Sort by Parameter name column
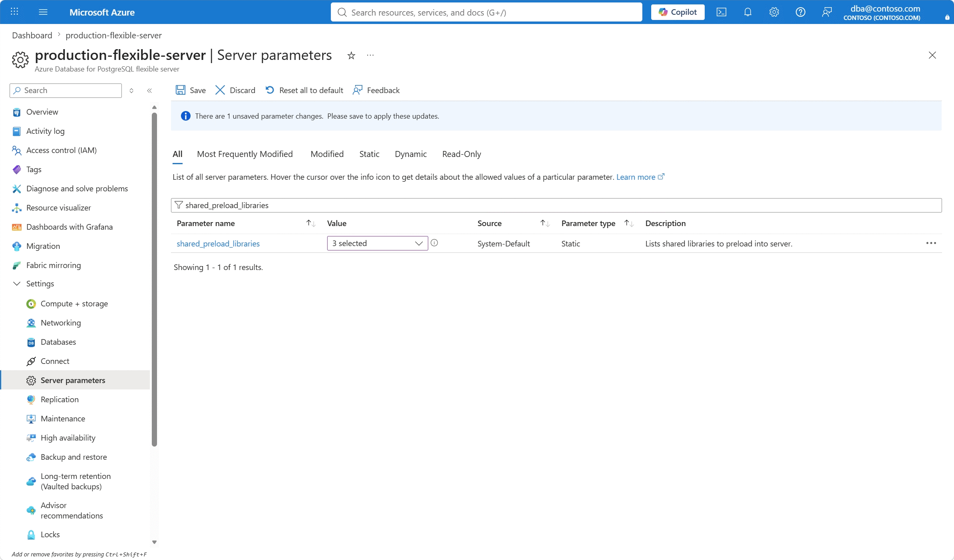Viewport: 954px width, 560px height. tap(310, 223)
